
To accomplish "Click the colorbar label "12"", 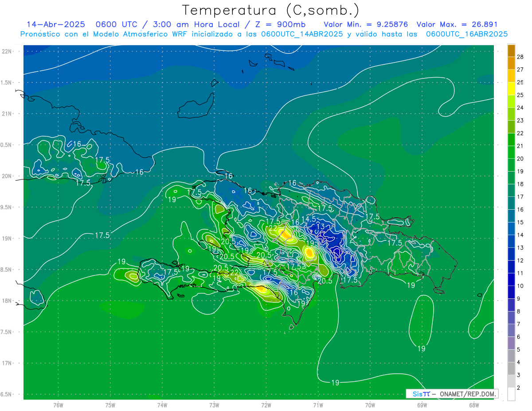I will pos(520,260).
